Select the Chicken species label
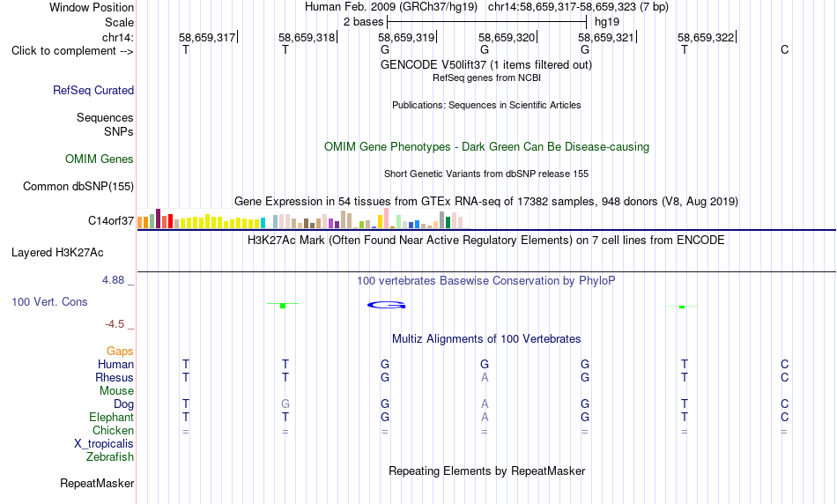This screenshot has width=837, height=504. click(113, 430)
